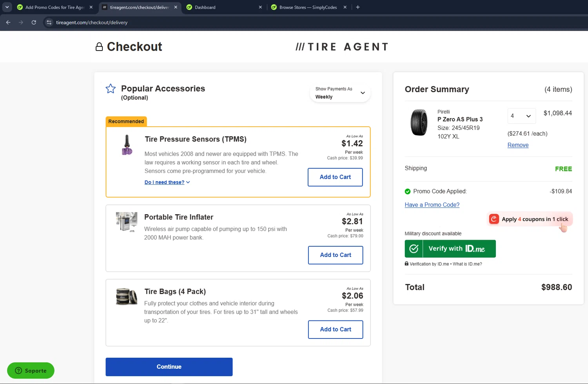Viewport: 588px width, 384px height.
Task: Switch to the Dashboard tab
Action: click(224, 7)
